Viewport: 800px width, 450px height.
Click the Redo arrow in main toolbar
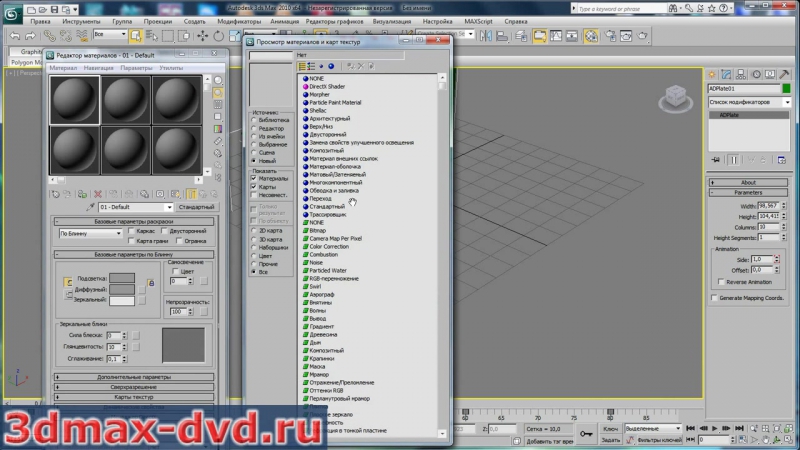31,36
